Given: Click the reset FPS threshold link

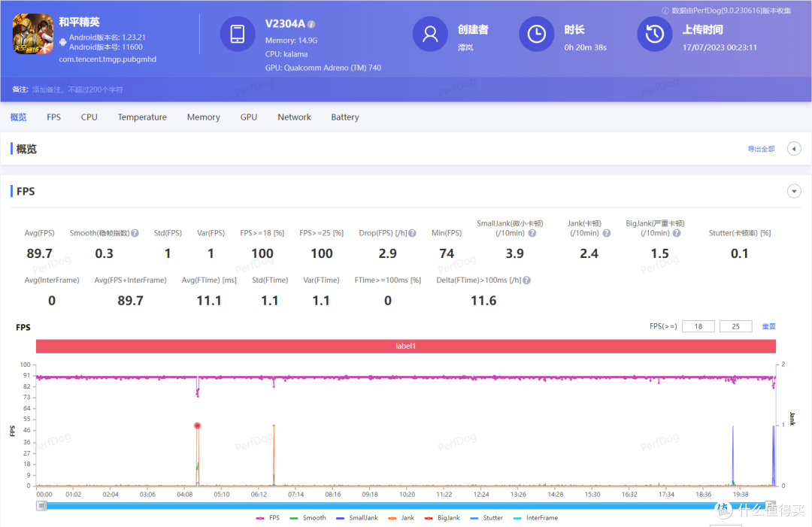Looking at the screenshot, I should [769, 326].
